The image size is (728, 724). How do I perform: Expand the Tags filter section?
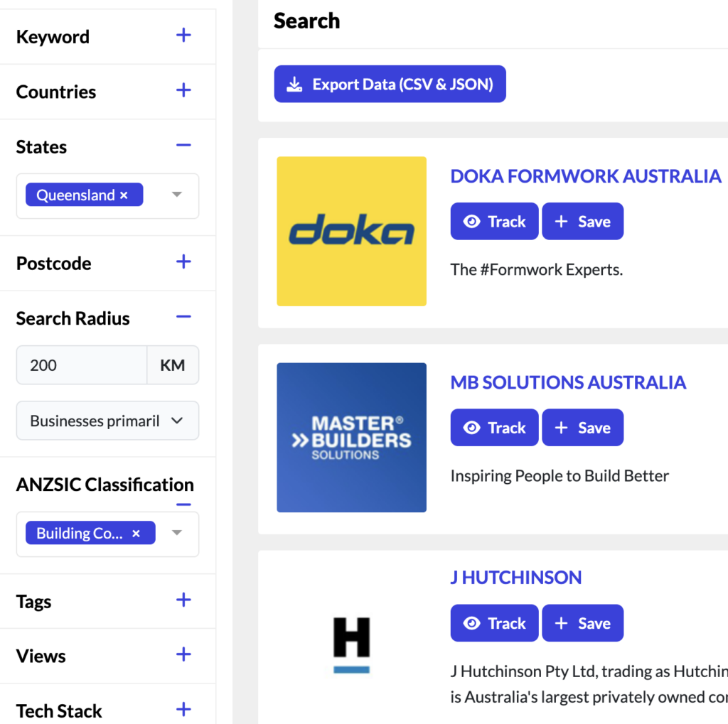point(183,600)
